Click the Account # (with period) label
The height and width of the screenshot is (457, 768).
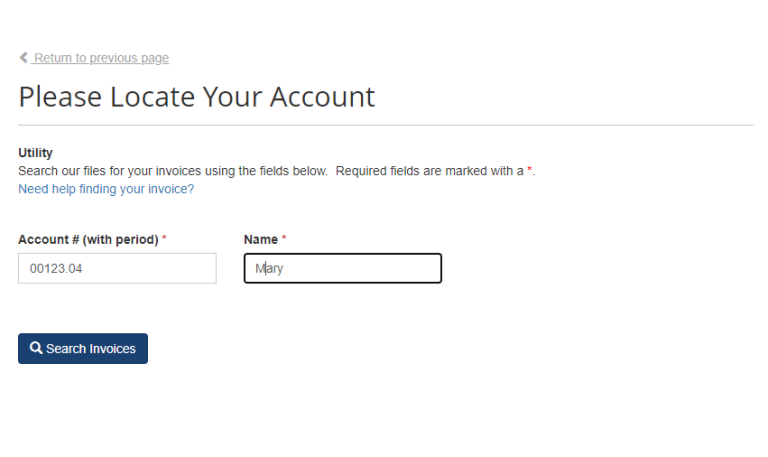coord(88,240)
